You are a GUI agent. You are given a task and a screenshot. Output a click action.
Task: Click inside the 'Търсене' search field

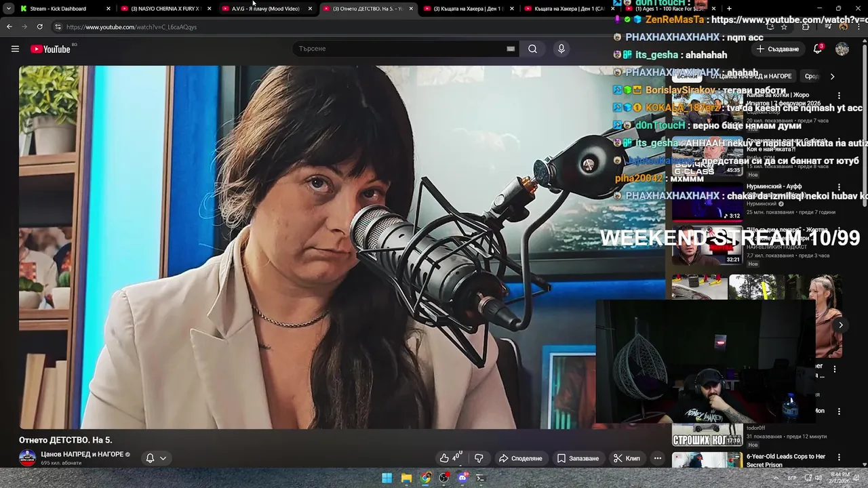[x=400, y=49]
